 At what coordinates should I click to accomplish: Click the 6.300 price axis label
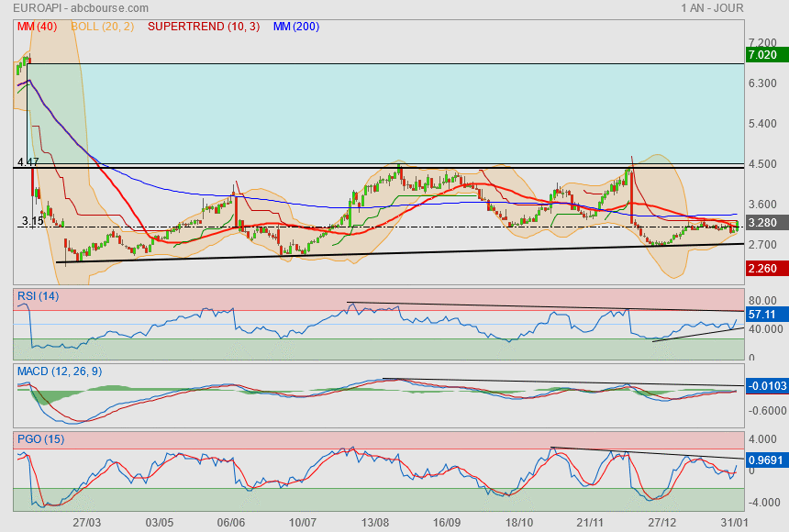762,83
